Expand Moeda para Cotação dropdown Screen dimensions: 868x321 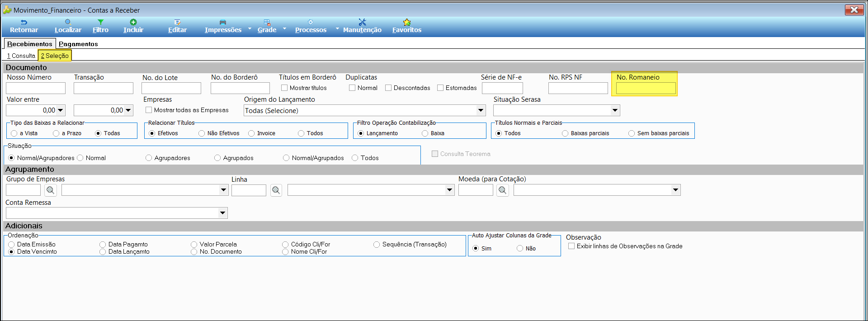pyautogui.click(x=675, y=190)
